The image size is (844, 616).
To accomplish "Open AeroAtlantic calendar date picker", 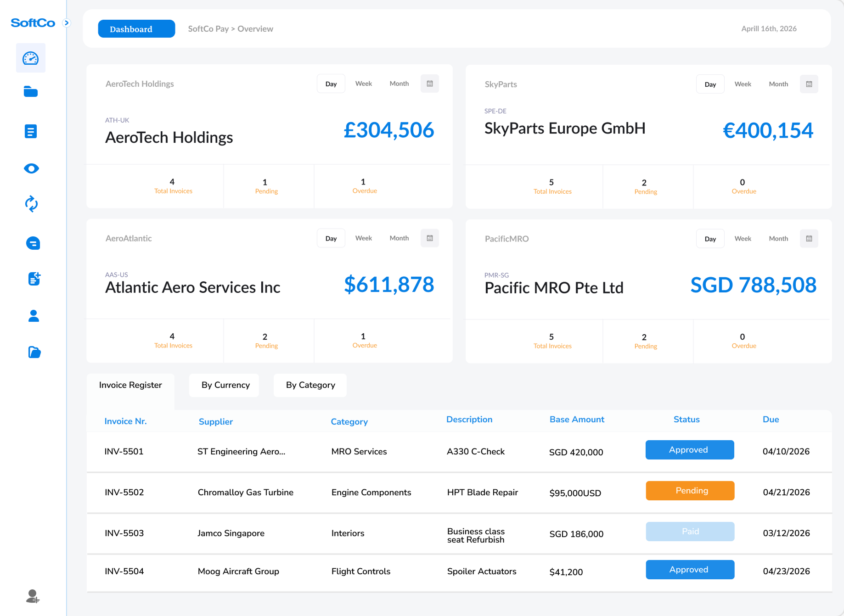I will click(x=429, y=238).
